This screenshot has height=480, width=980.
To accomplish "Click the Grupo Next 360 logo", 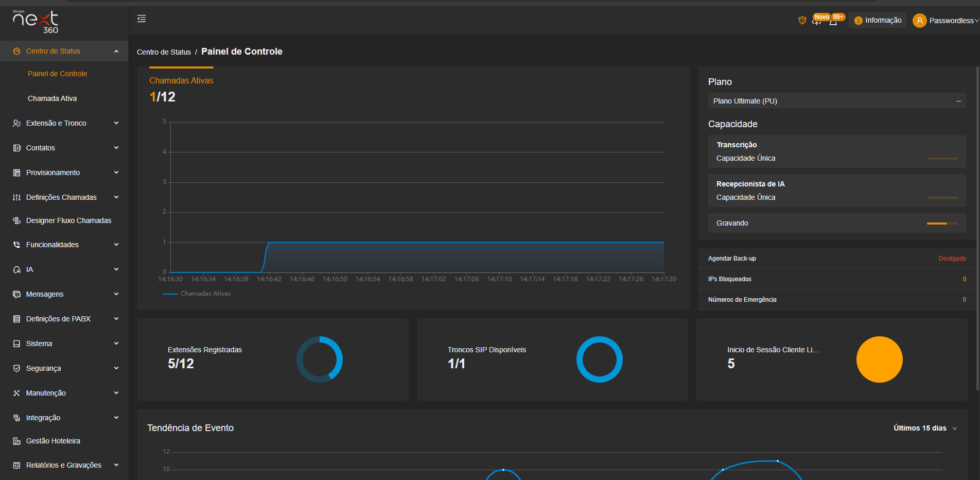I will click(36, 21).
